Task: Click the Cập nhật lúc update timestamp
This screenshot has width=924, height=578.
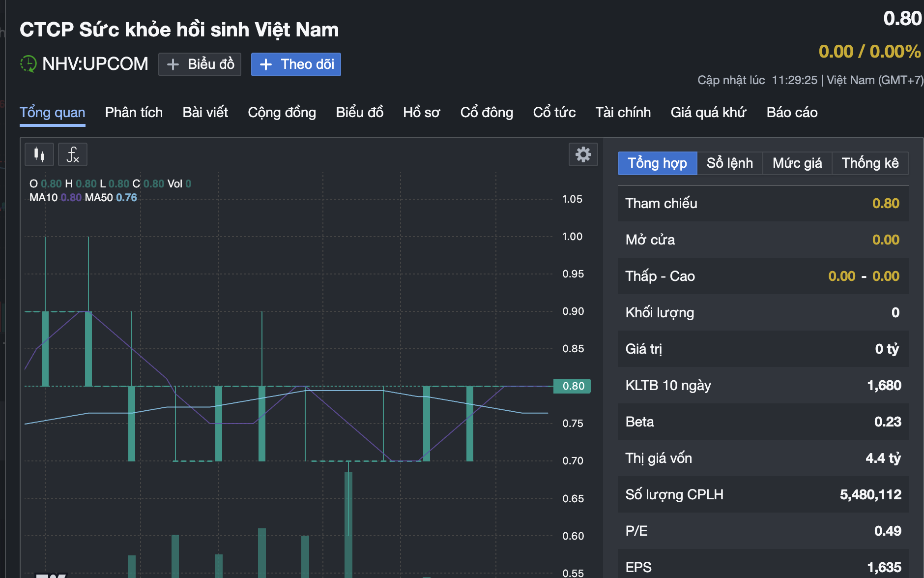Action: [810, 80]
